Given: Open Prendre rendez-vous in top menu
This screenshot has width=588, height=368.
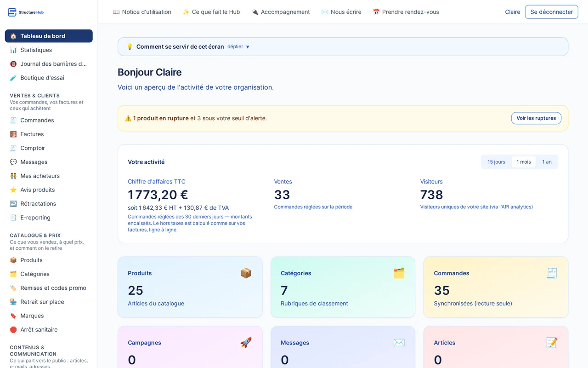Looking at the screenshot, I should [406, 12].
